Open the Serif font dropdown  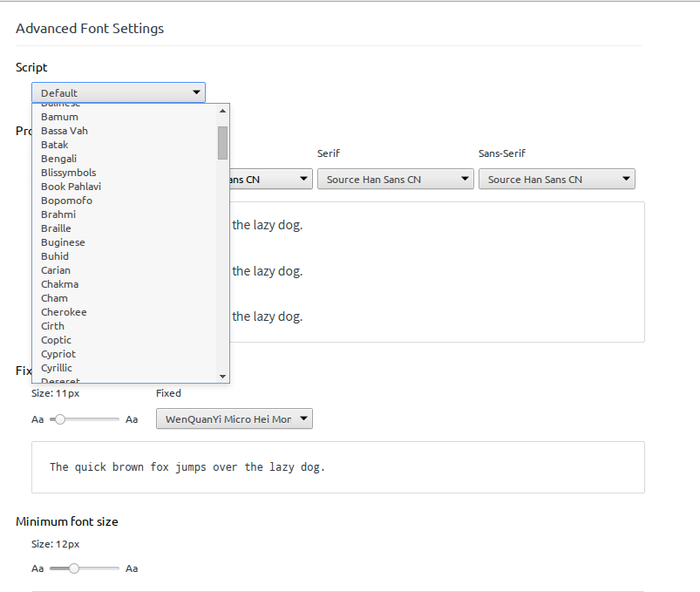tap(395, 180)
